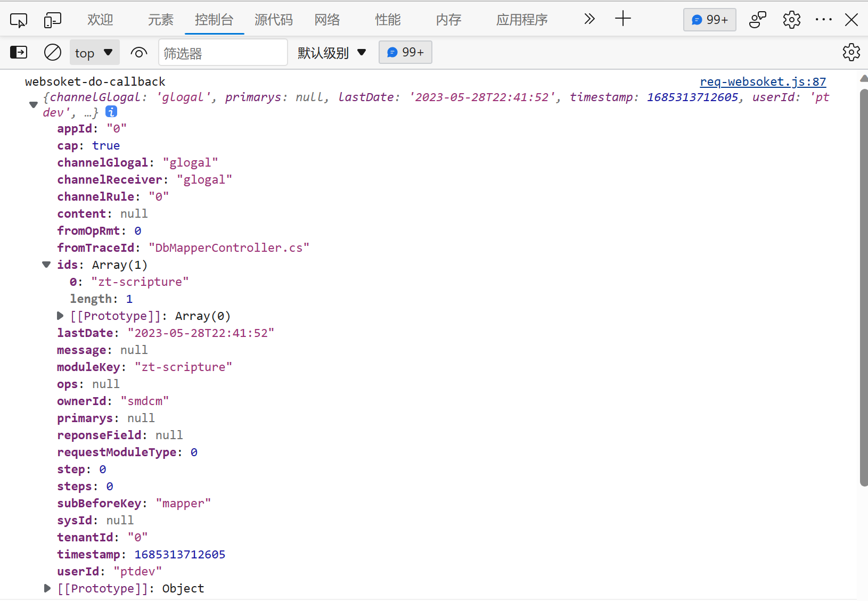The image size is (868, 601).
Task: Add a new tool with plus icon
Action: pos(623,19)
